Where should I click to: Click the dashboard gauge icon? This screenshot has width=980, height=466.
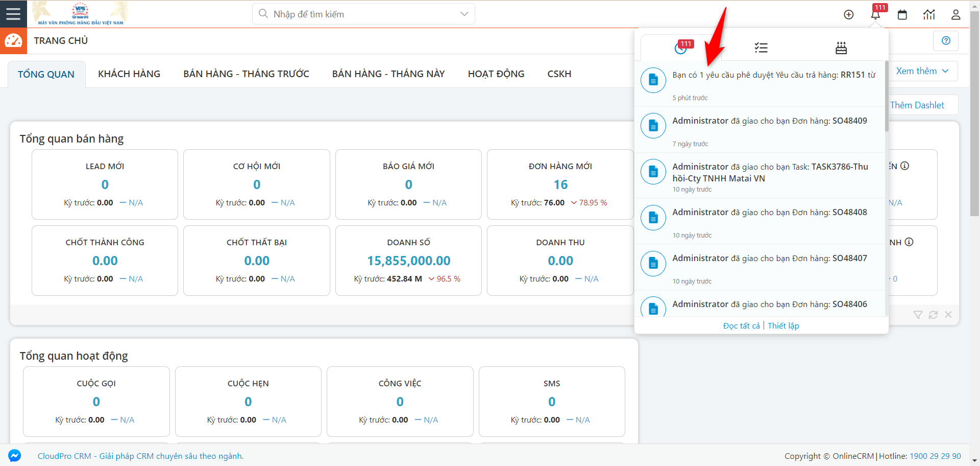(x=13, y=41)
